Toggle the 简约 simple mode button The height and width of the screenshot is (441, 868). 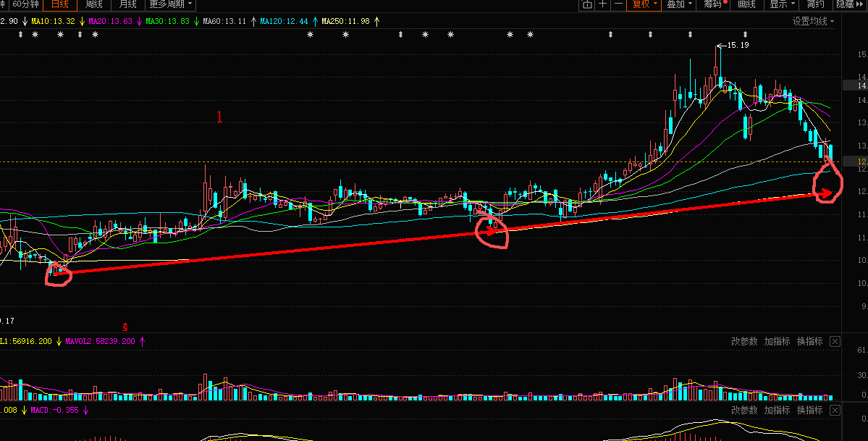click(x=815, y=4)
